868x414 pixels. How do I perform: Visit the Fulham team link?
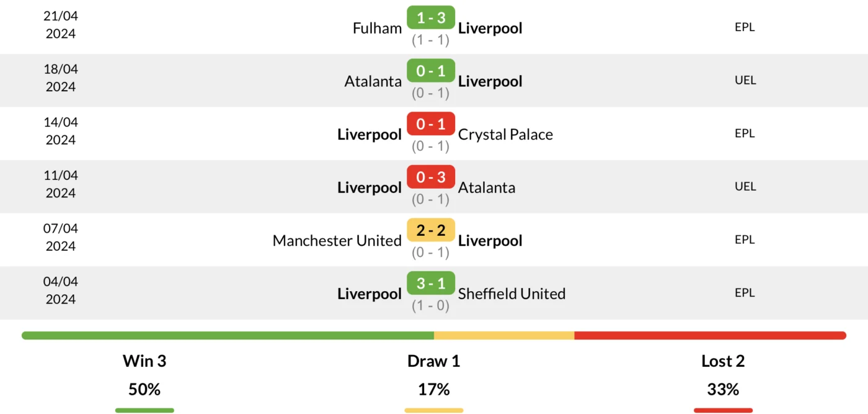(x=377, y=28)
